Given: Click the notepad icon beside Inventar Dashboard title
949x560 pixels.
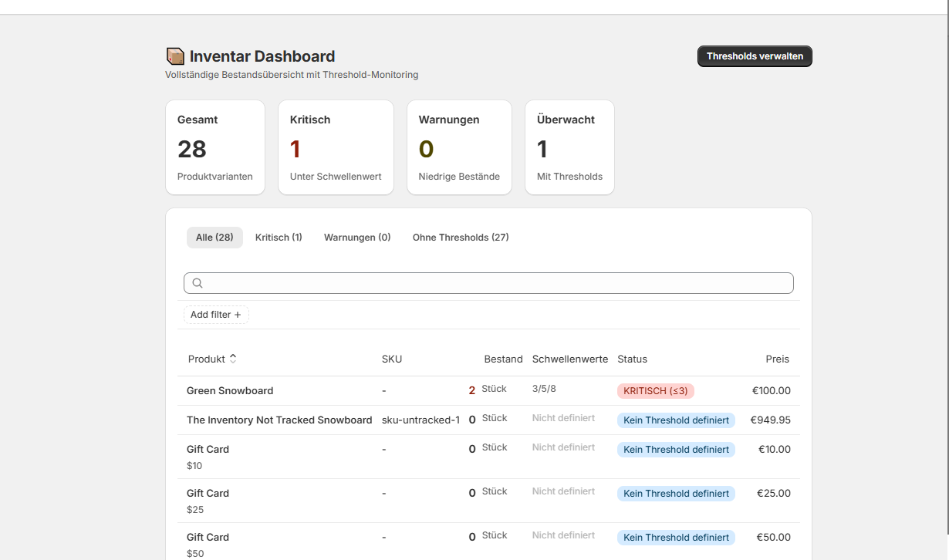Looking at the screenshot, I should (x=175, y=56).
